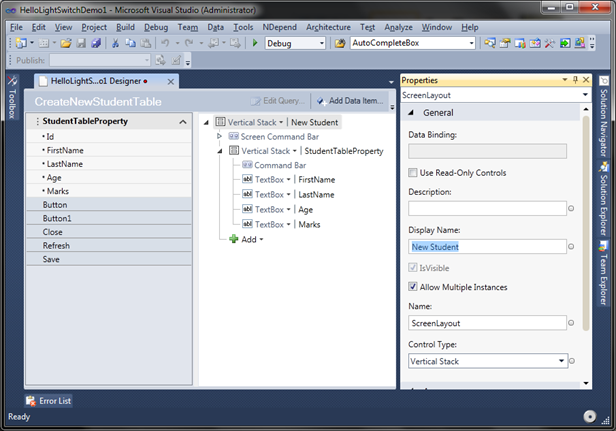Image resolution: width=616 pixels, height=431 pixels.
Task: Select Button1 in the members list
Action: (109, 218)
